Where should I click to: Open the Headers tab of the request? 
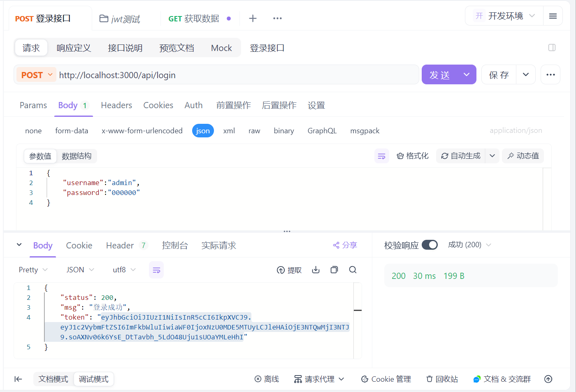click(116, 105)
